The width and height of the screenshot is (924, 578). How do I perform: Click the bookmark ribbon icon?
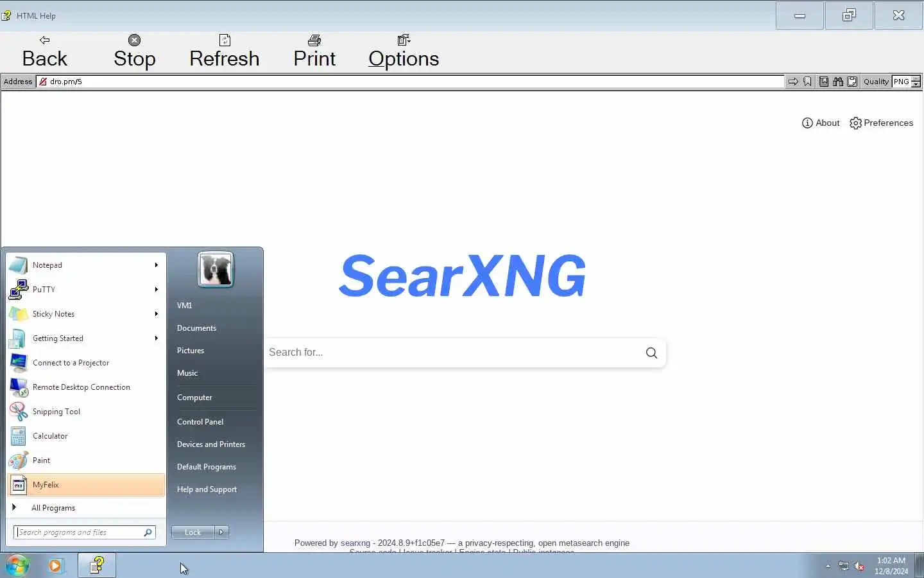tap(807, 82)
